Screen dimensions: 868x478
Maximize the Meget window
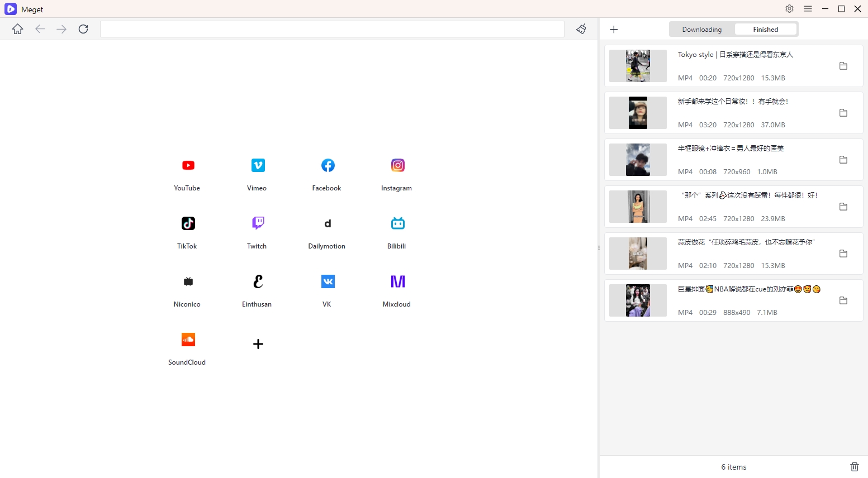pyautogui.click(x=841, y=9)
